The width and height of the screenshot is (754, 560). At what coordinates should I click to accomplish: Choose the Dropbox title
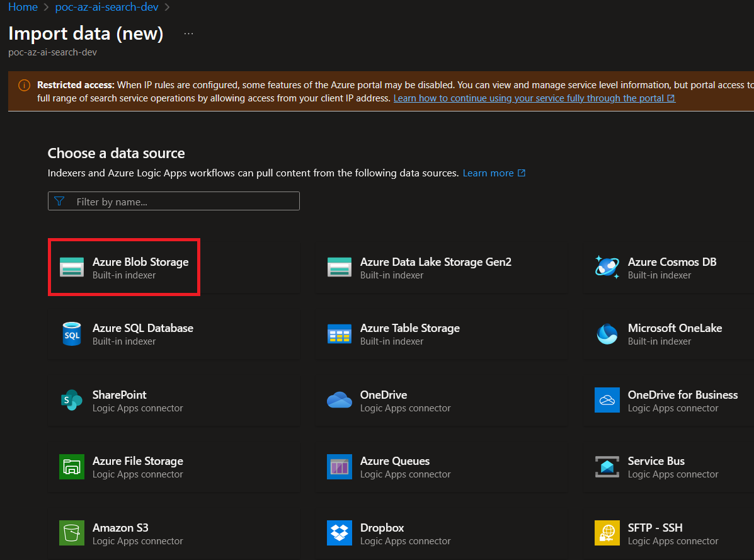coord(382,527)
